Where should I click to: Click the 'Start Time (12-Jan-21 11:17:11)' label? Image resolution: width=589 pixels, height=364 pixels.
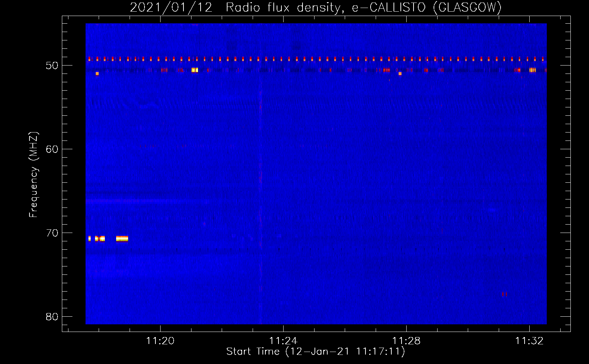click(316, 352)
